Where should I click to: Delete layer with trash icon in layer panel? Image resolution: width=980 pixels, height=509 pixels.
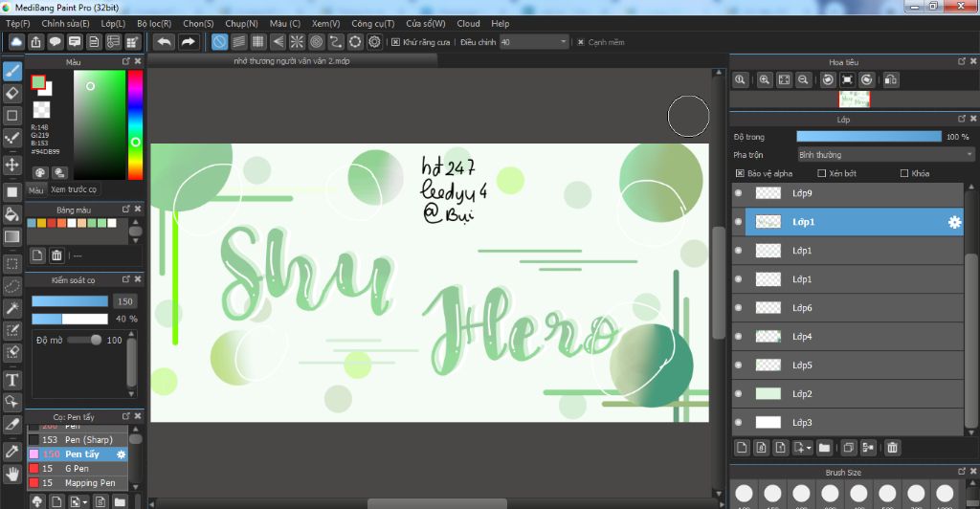[x=892, y=447]
